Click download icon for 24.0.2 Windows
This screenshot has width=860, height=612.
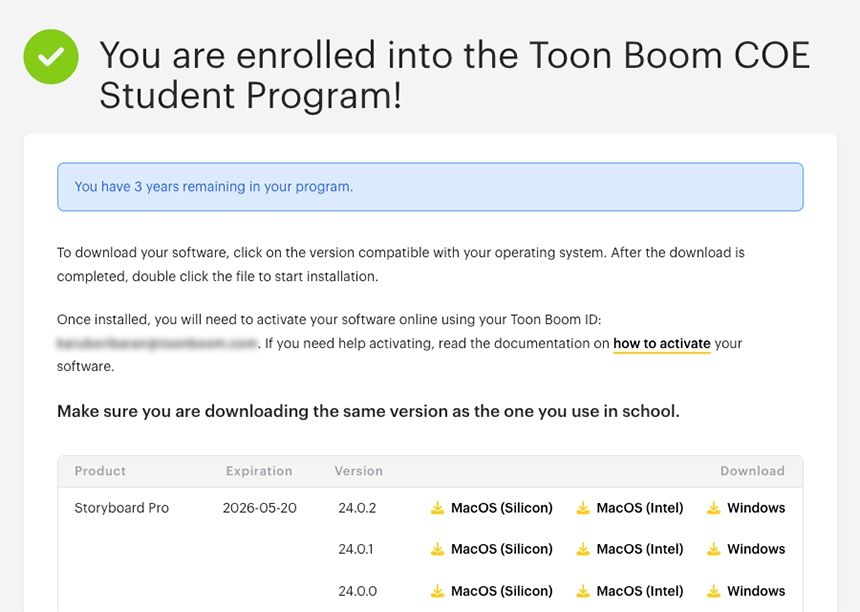[713, 508]
